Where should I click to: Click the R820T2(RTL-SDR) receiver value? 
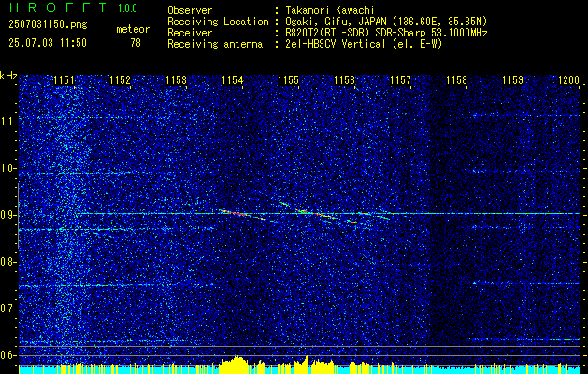pyautogui.click(x=386, y=33)
